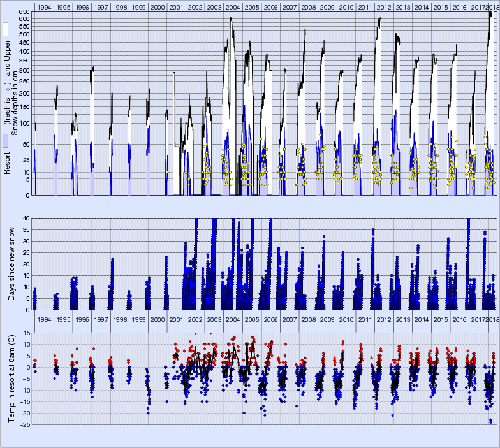Screen dimensions: 500x448
Task: Click the yellow fresh snow legend dot
Action: [x=7, y=90]
